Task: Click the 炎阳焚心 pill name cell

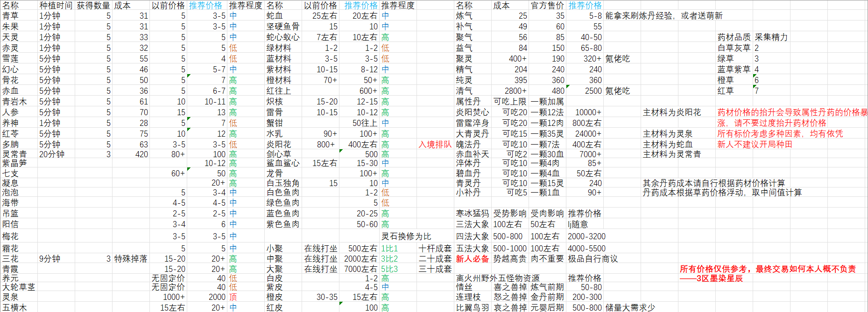Action: click(x=472, y=112)
